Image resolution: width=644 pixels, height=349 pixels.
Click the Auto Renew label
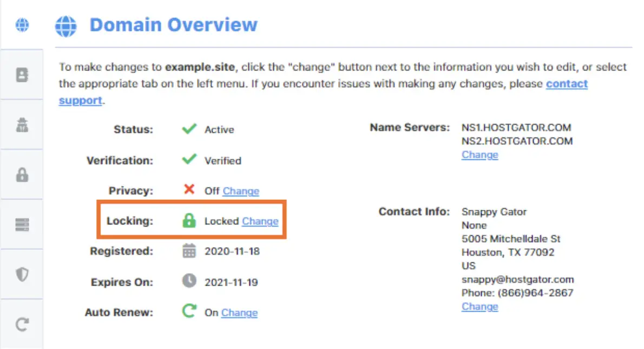(119, 313)
